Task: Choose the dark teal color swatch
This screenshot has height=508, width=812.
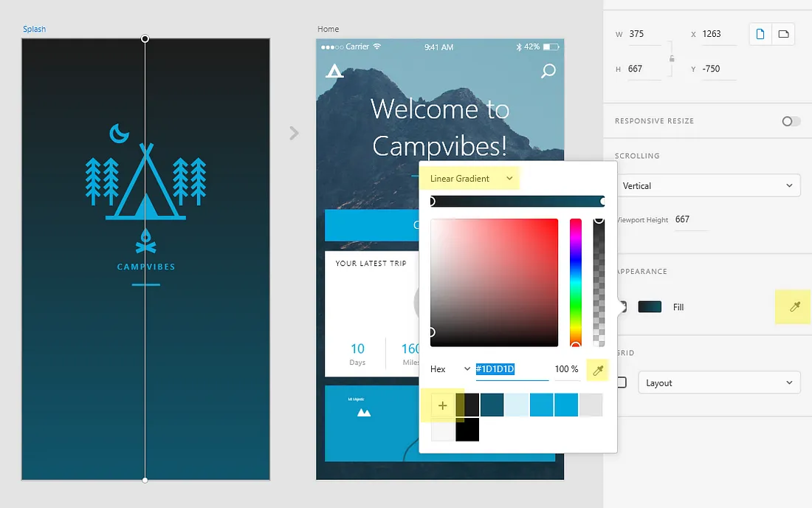Action: coord(492,405)
